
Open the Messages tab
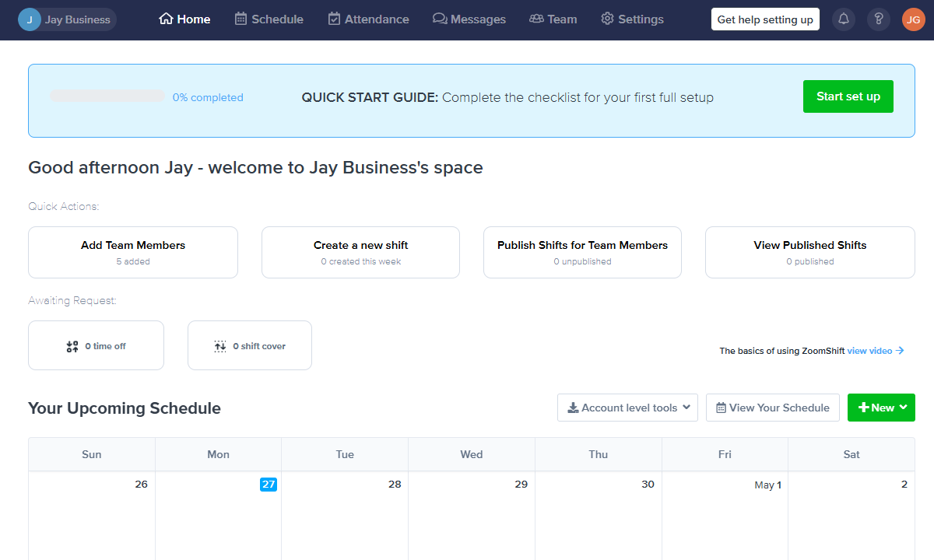coord(469,19)
